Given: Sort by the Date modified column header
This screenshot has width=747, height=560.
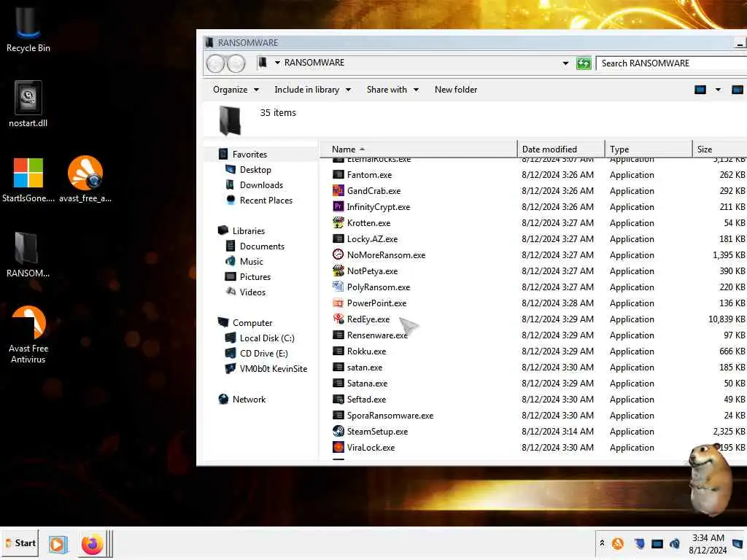Looking at the screenshot, I should click(560, 149).
